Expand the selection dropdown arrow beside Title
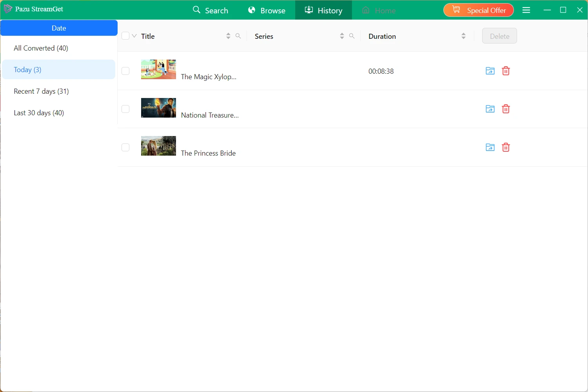This screenshot has height=392, width=588. 134,36
